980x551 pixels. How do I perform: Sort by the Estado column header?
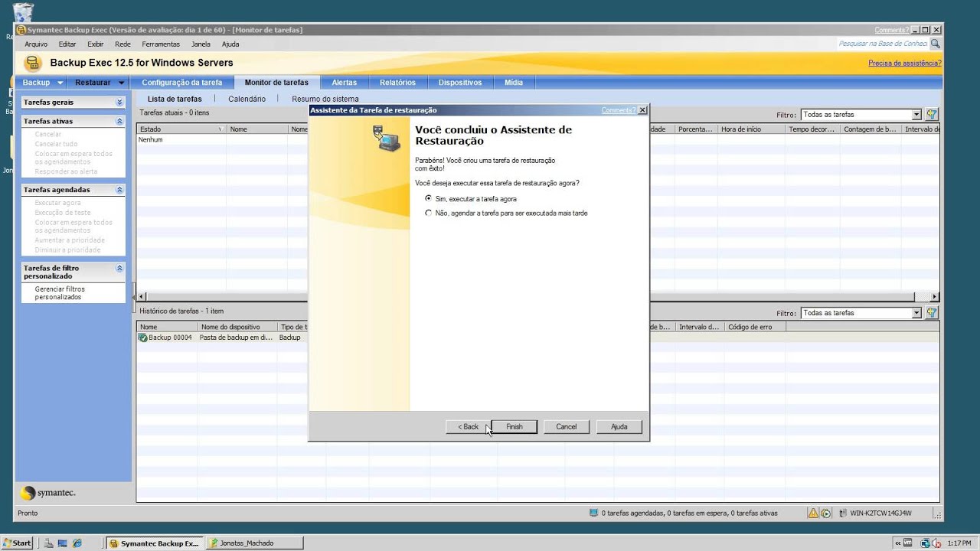181,129
